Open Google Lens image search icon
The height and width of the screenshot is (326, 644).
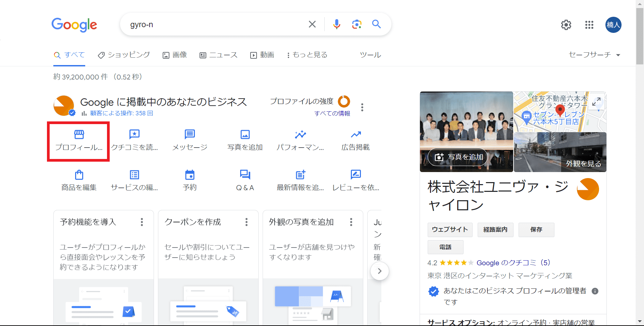tap(357, 24)
